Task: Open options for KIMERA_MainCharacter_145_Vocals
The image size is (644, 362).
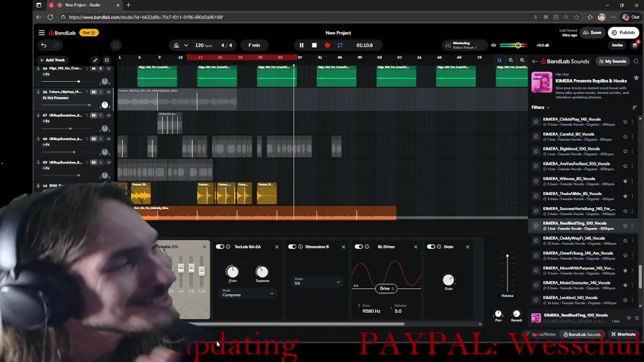Action: tap(632, 285)
